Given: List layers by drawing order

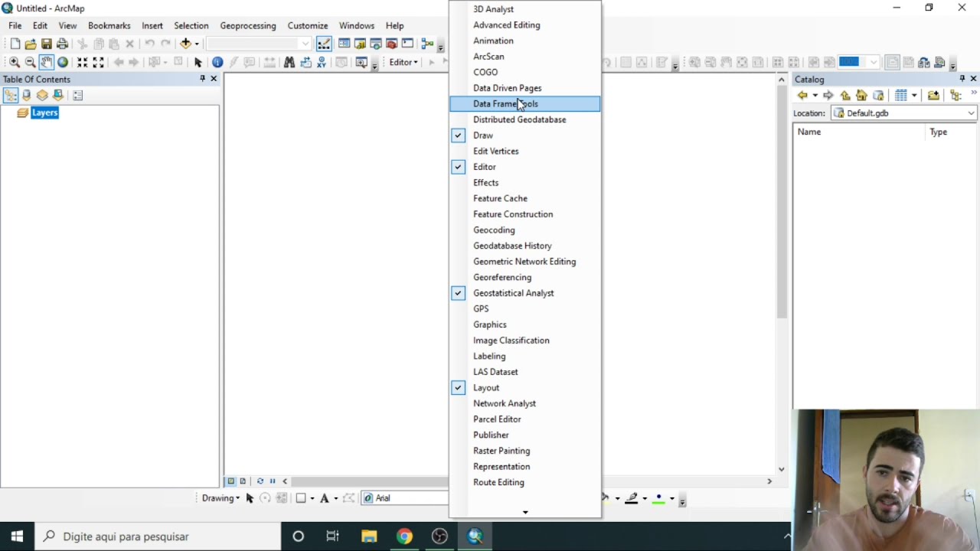Looking at the screenshot, I should (x=11, y=95).
